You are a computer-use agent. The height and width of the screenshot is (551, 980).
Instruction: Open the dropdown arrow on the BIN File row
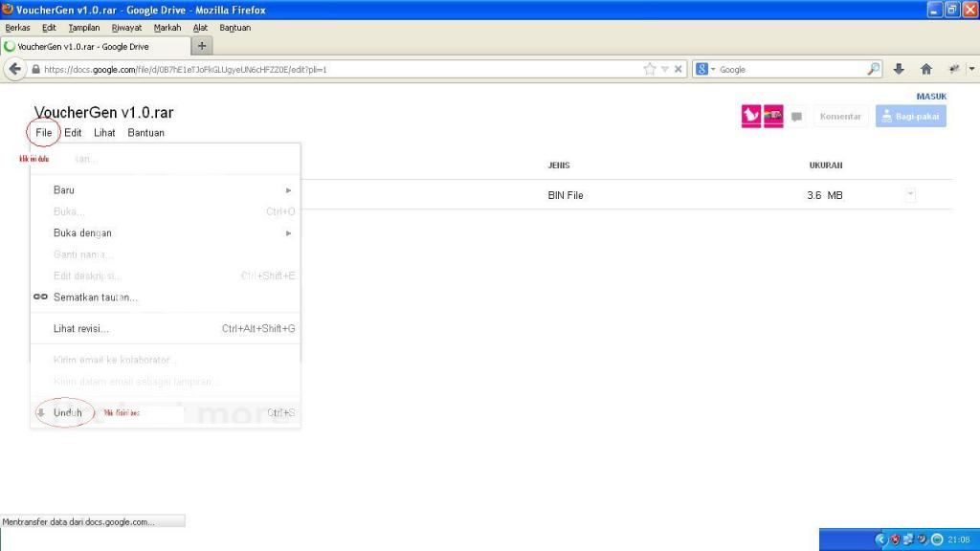point(910,195)
